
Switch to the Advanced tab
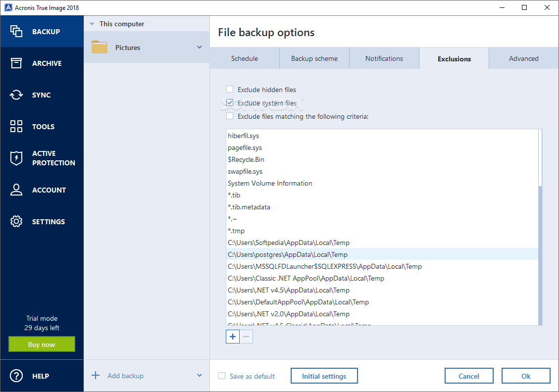[x=524, y=58]
